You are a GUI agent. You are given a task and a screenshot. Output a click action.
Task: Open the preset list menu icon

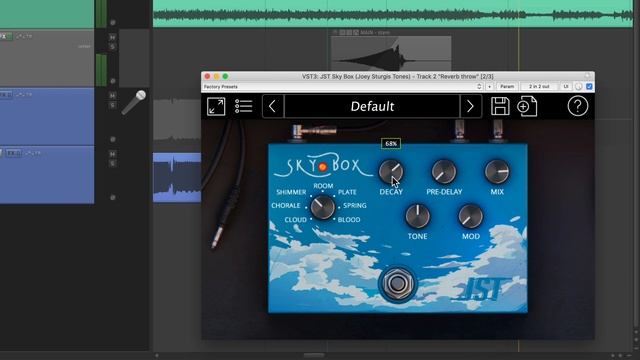[x=243, y=107]
